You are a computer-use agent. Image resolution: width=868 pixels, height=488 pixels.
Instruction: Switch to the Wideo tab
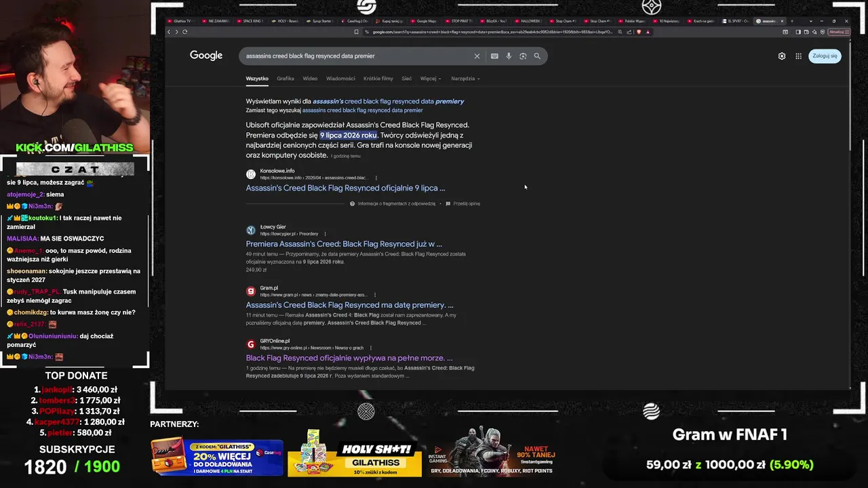click(310, 79)
